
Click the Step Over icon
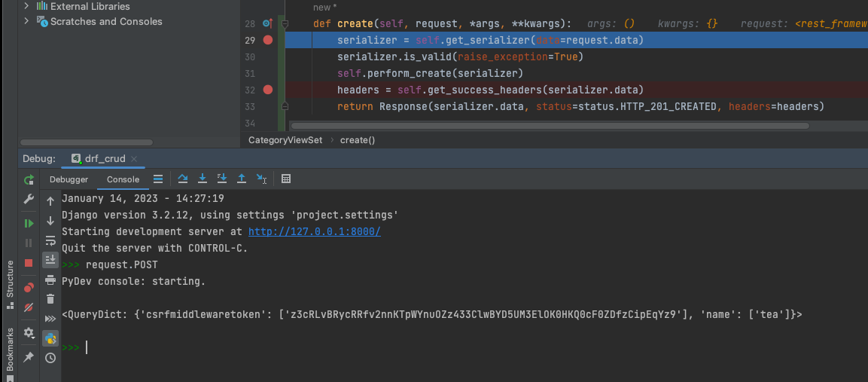pos(183,179)
